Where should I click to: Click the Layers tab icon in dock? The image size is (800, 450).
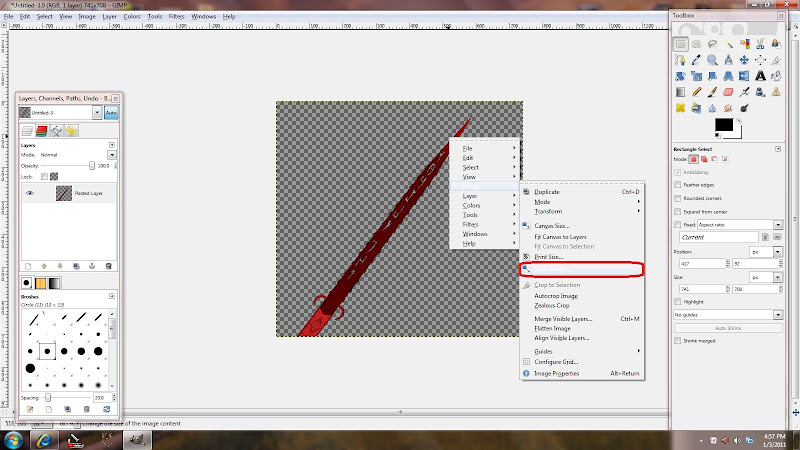28,131
